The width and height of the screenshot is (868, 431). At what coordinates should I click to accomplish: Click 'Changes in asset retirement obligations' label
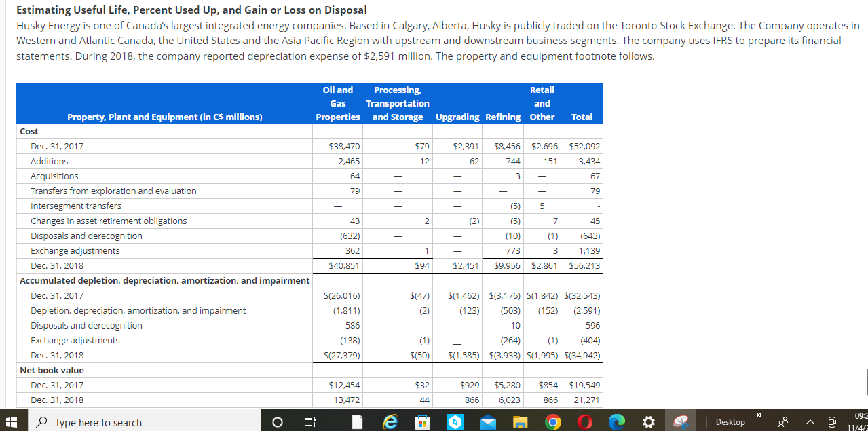tap(109, 221)
